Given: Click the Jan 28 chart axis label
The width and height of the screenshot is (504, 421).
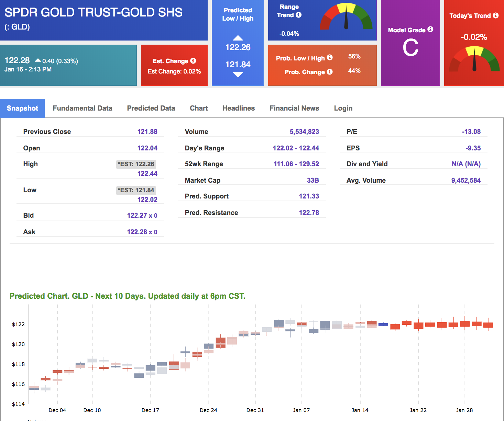Looking at the screenshot, I should (x=464, y=410).
